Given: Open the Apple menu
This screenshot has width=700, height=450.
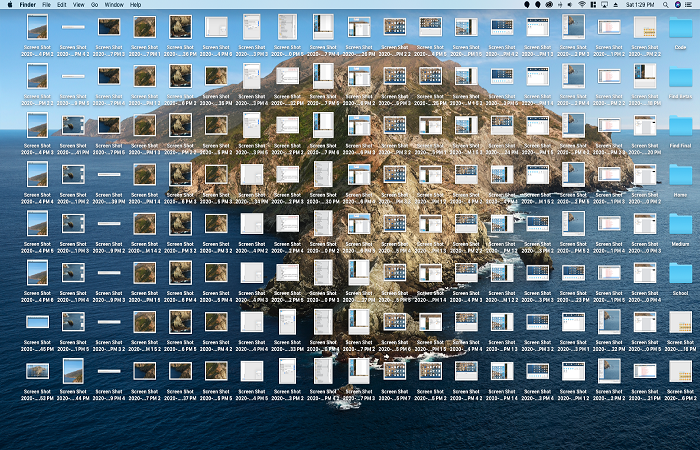Looking at the screenshot, I should point(8,5).
